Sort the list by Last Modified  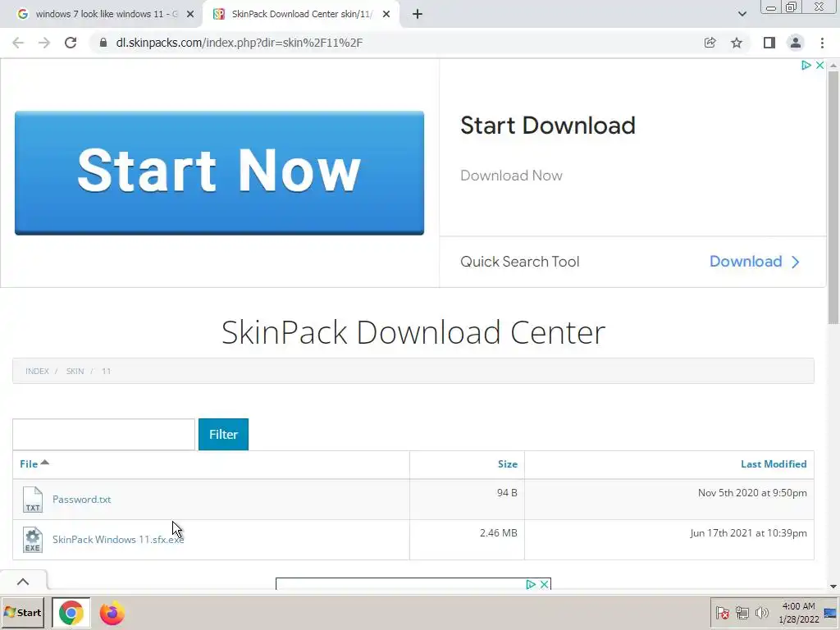click(774, 464)
